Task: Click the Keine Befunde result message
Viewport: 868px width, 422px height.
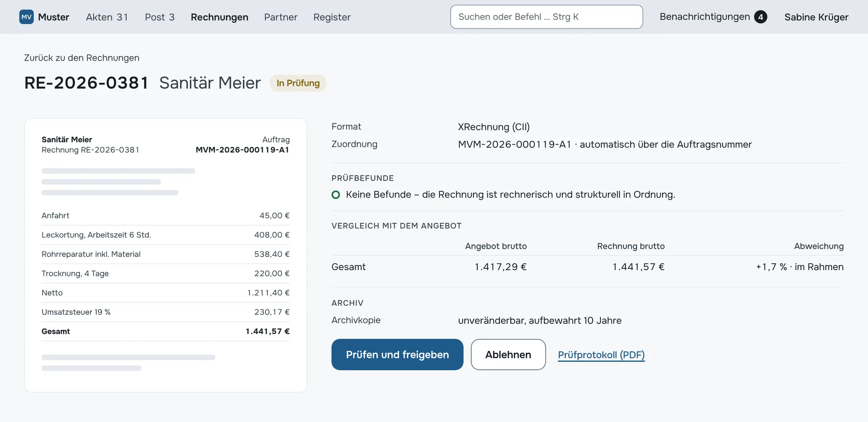Action: [x=510, y=195]
